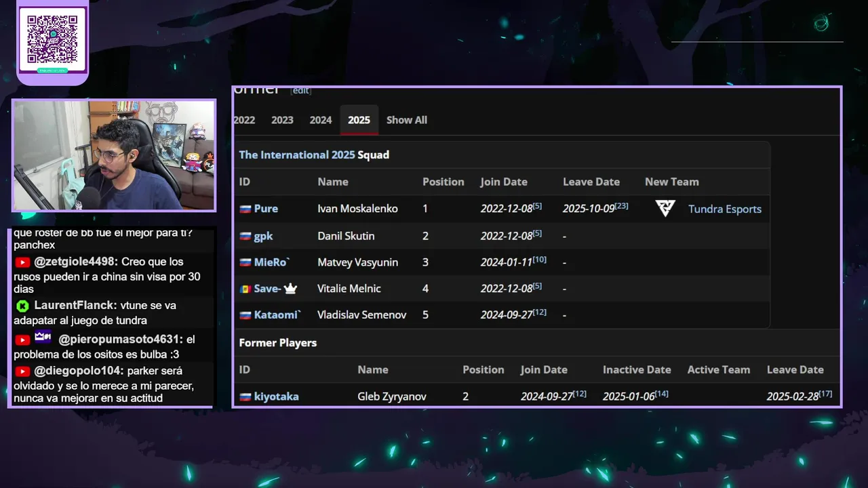Switch to the 2022 tab

244,120
